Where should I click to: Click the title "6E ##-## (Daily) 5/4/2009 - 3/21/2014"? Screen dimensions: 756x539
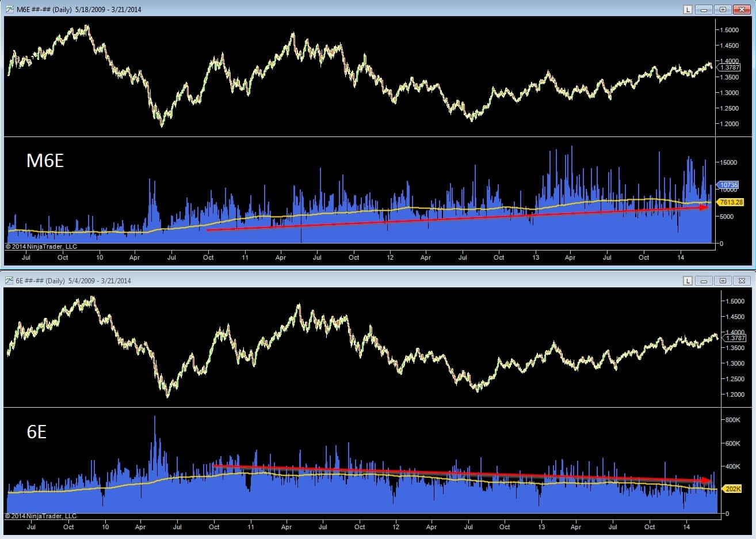click(74, 280)
